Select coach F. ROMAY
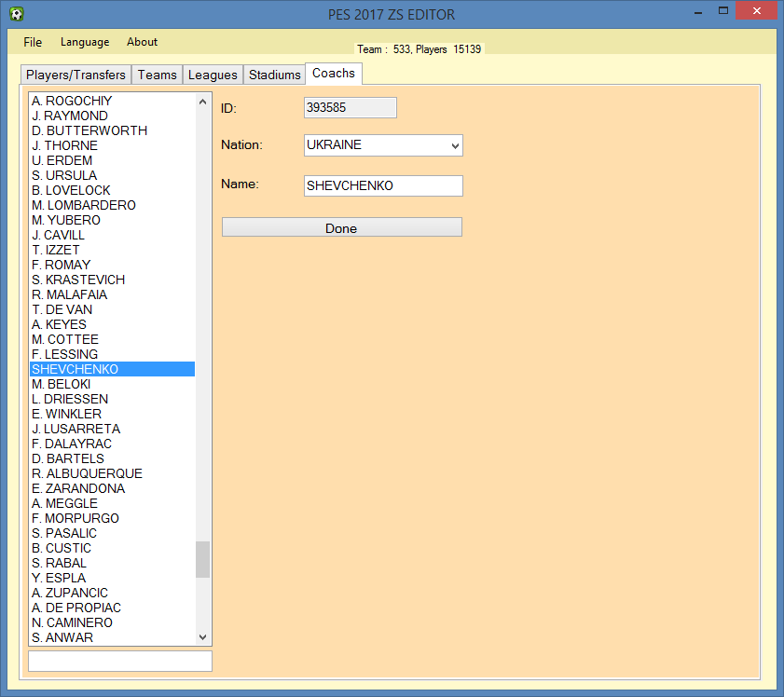784x697 pixels. 112,266
